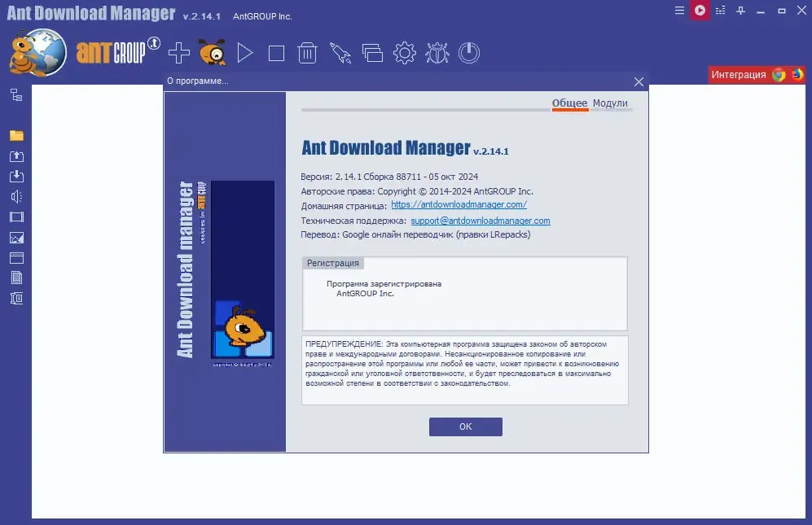Image resolution: width=812 pixels, height=525 pixels.
Task: Select the audio speaker sidebar icon
Action: click(16, 196)
